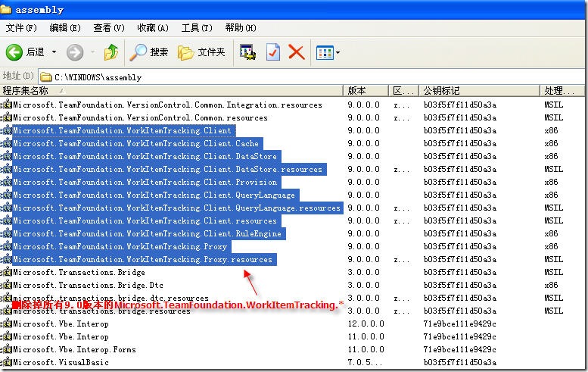This screenshot has width=588, height=372.
Task: Click assembly icon beside WorkItemTracking.Proxy
Action: 6,247
